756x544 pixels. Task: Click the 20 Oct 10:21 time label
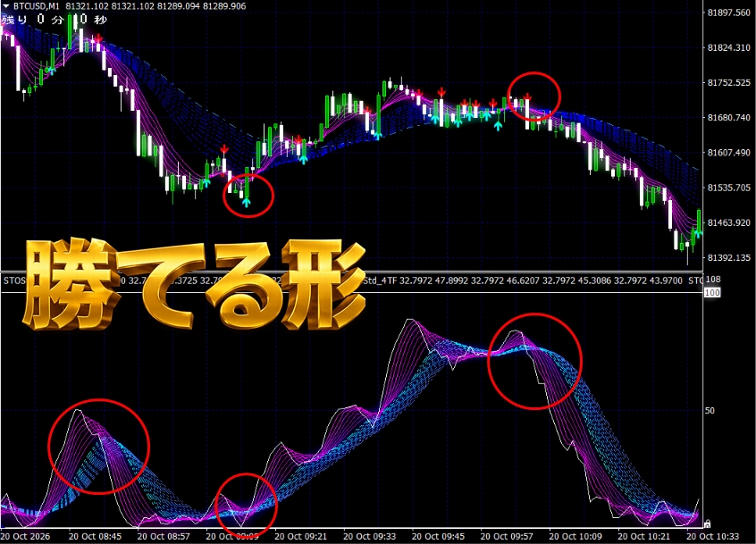point(644,536)
